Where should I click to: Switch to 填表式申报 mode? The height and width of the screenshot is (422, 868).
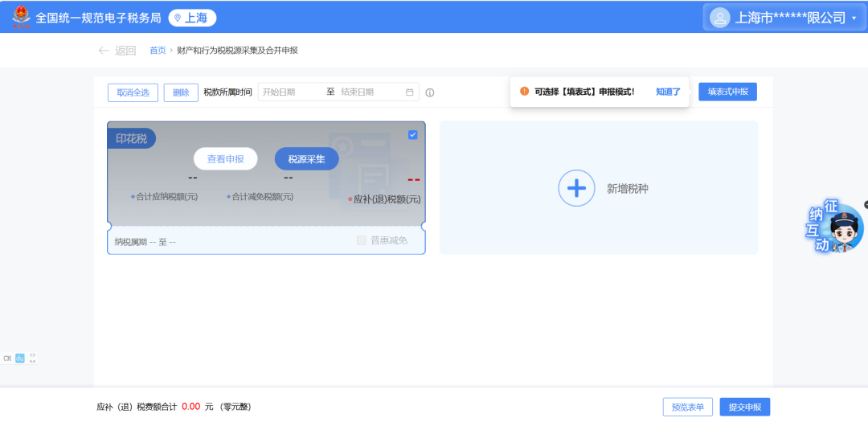[x=727, y=92]
